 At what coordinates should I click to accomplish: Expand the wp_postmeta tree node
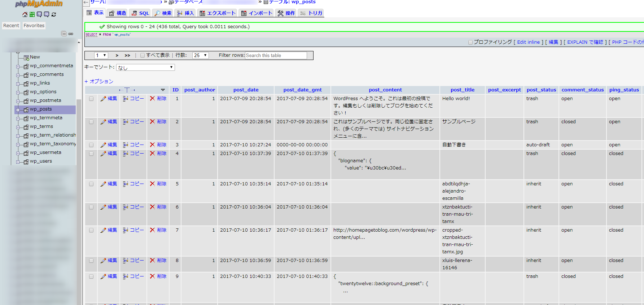[x=18, y=101]
